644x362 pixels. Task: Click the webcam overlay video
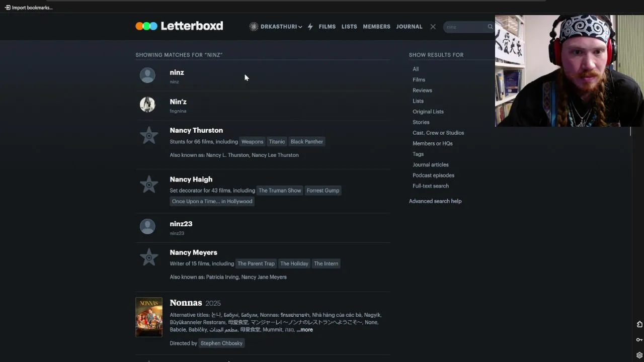(x=570, y=71)
